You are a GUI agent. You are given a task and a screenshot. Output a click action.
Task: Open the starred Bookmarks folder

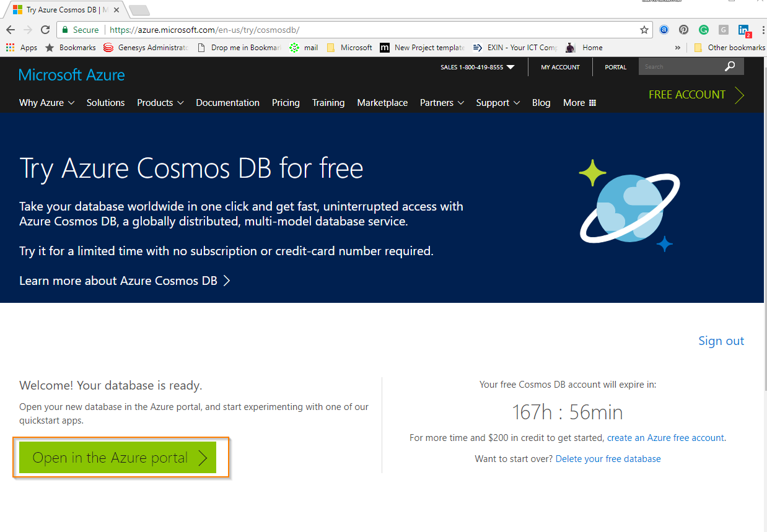pyautogui.click(x=71, y=48)
